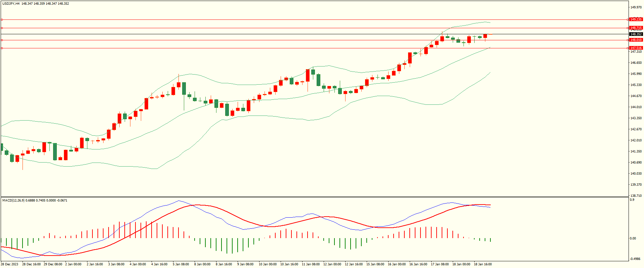Click the 12 Jan 16:00 time label
Screen dimensions: 644x268
pyautogui.click(x=354, y=264)
